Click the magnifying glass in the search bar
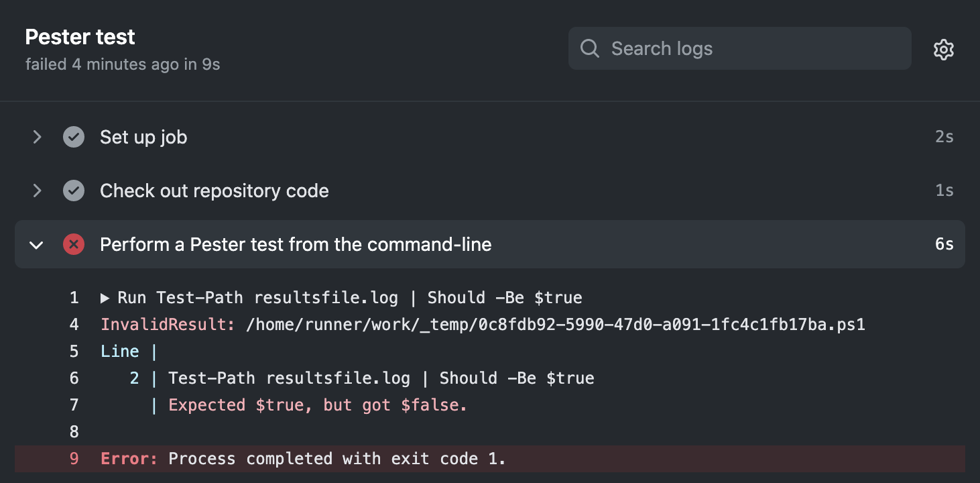Screen dimensions: 980x483 pyautogui.click(x=589, y=48)
